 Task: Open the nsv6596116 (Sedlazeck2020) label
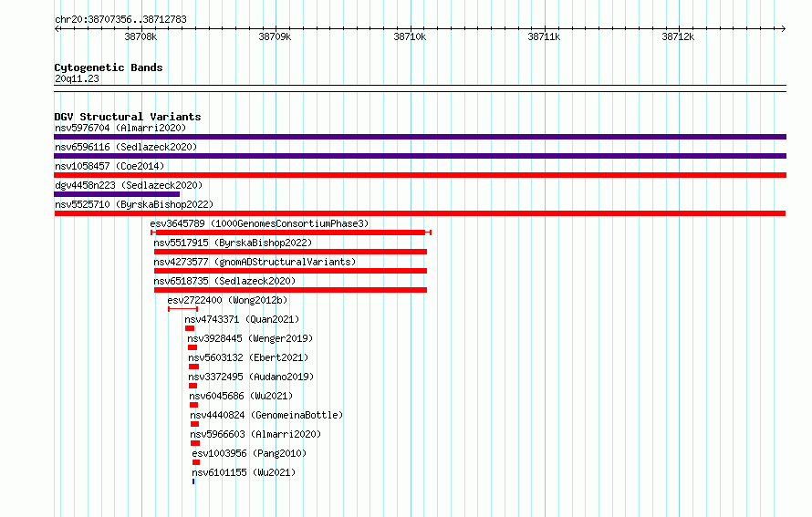click(126, 147)
